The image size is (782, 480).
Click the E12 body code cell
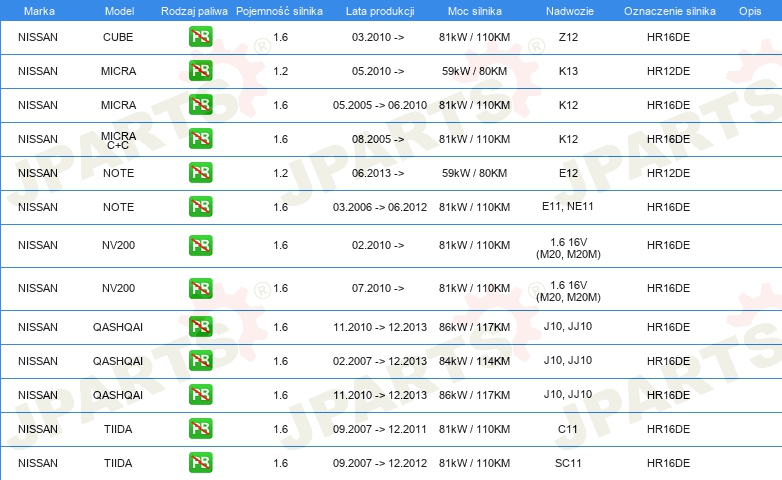click(x=568, y=173)
